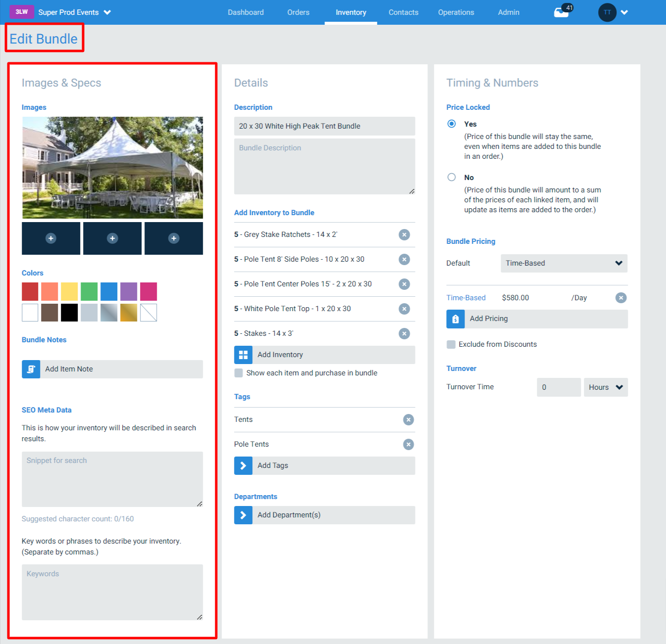Switch to the Inventory tab

pyautogui.click(x=351, y=12)
